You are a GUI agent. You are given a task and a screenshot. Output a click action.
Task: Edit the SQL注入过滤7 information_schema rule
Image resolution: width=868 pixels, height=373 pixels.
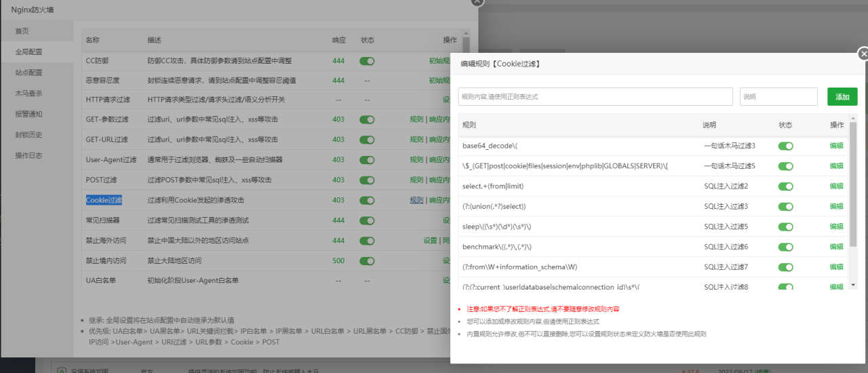[836, 267]
